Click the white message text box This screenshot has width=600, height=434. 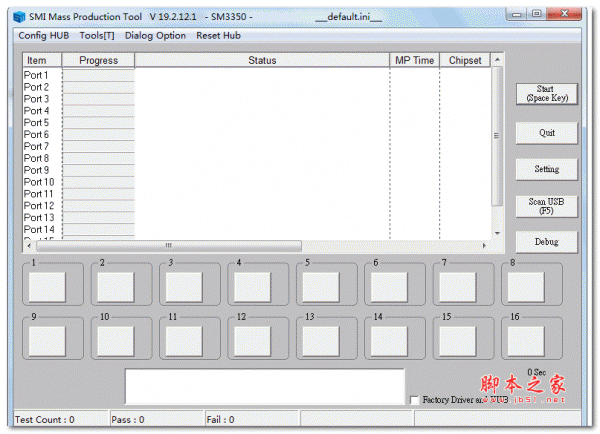click(x=265, y=387)
